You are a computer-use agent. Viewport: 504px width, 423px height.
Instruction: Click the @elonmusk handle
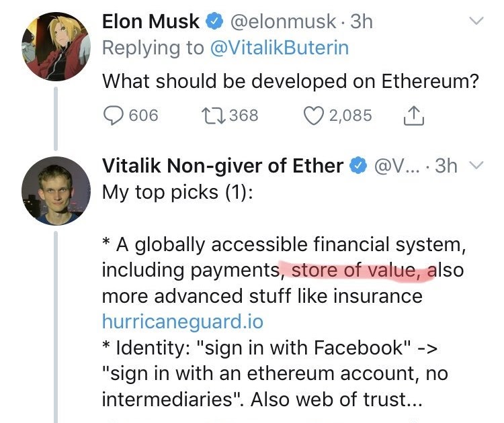(x=283, y=22)
